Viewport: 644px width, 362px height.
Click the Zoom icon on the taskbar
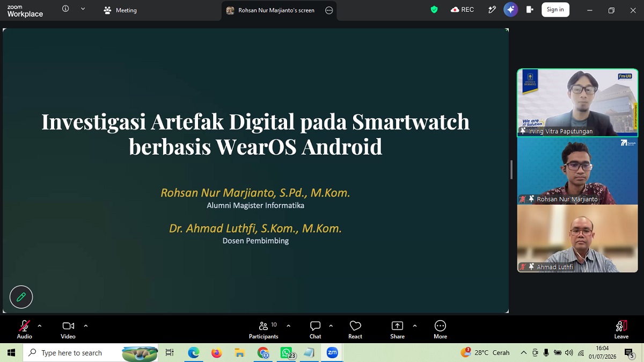tap(332, 353)
